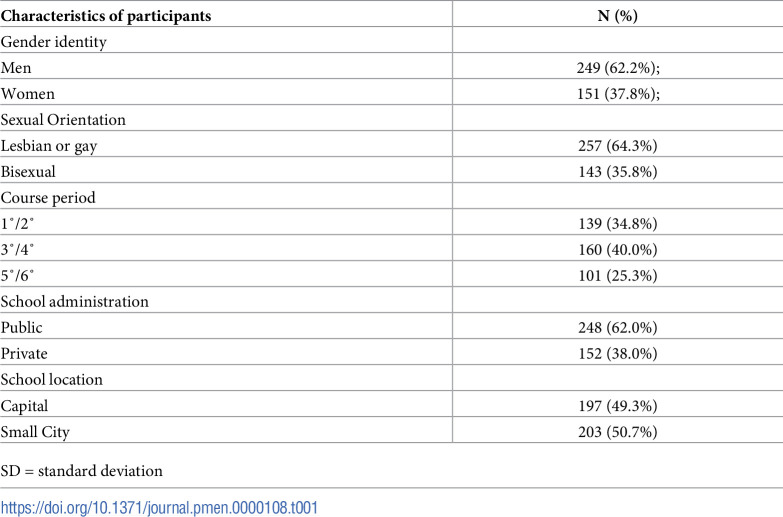783x517 pixels.
Task: Select the SD = standard deviation footnote
Action: click(81, 471)
